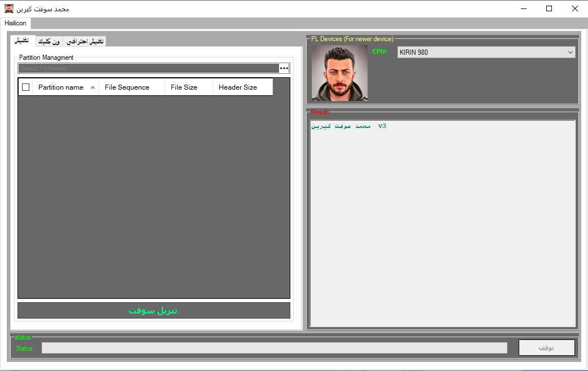The height and width of the screenshot is (371, 588).
Task: Select the Hisilicon tab
Action: [16, 23]
